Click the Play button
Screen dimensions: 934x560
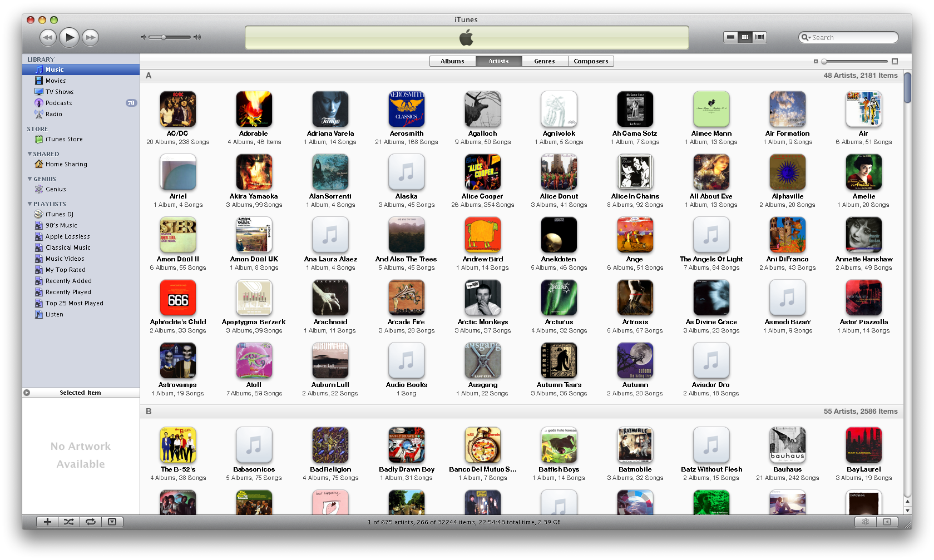click(x=69, y=37)
